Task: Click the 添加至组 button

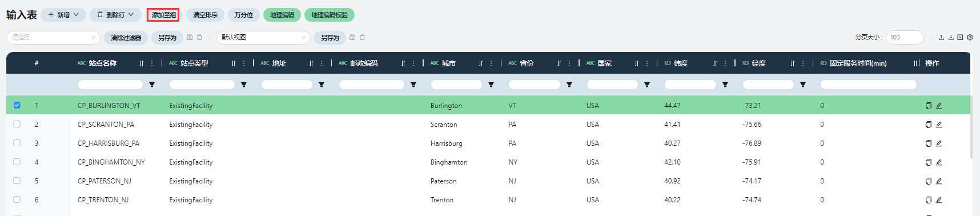Action: (x=163, y=15)
